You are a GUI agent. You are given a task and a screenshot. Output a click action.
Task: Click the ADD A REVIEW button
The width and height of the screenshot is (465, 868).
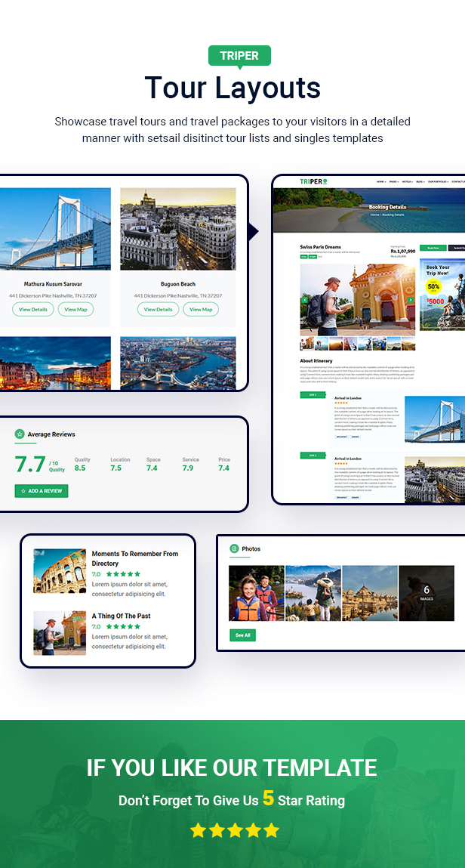42,491
